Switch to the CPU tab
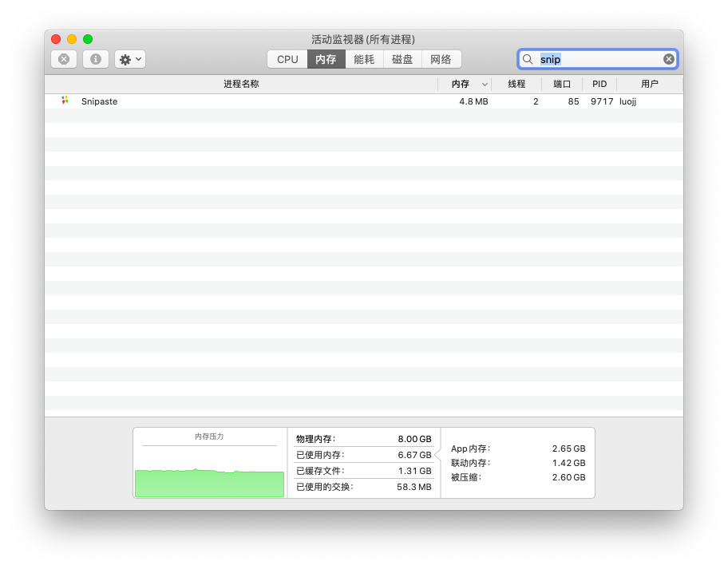This screenshot has height=569, width=728. [x=287, y=58]
